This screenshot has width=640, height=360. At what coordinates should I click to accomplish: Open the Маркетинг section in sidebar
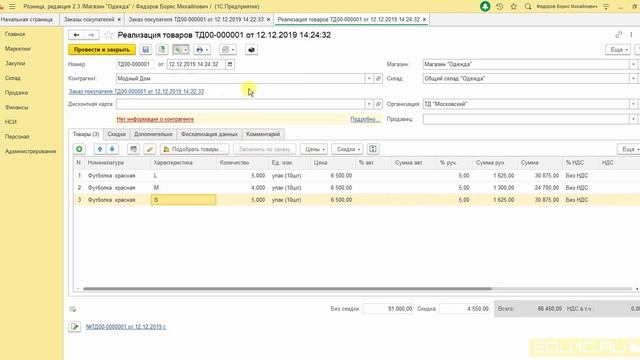point(18,49)
